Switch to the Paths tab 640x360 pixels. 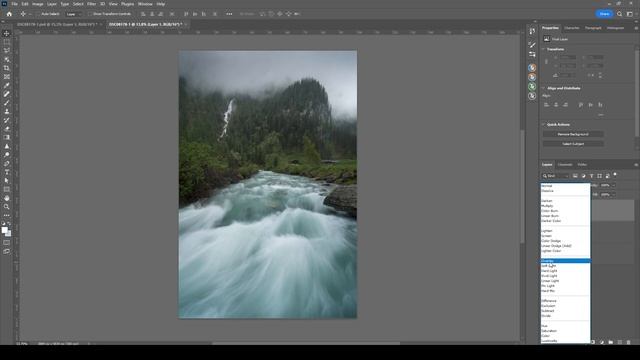point(582,164)
